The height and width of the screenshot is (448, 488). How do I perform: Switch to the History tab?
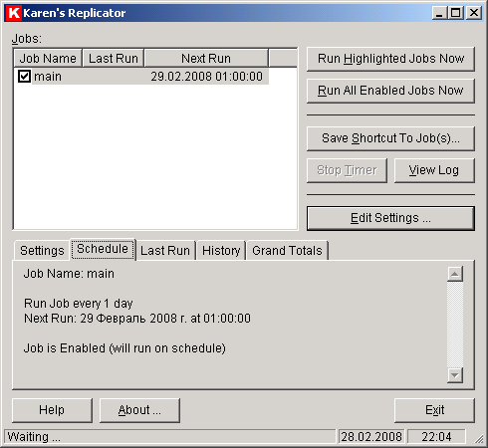221,251
